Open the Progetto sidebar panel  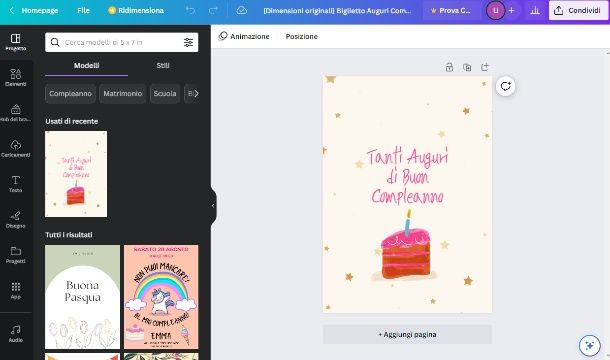(16, 42)
